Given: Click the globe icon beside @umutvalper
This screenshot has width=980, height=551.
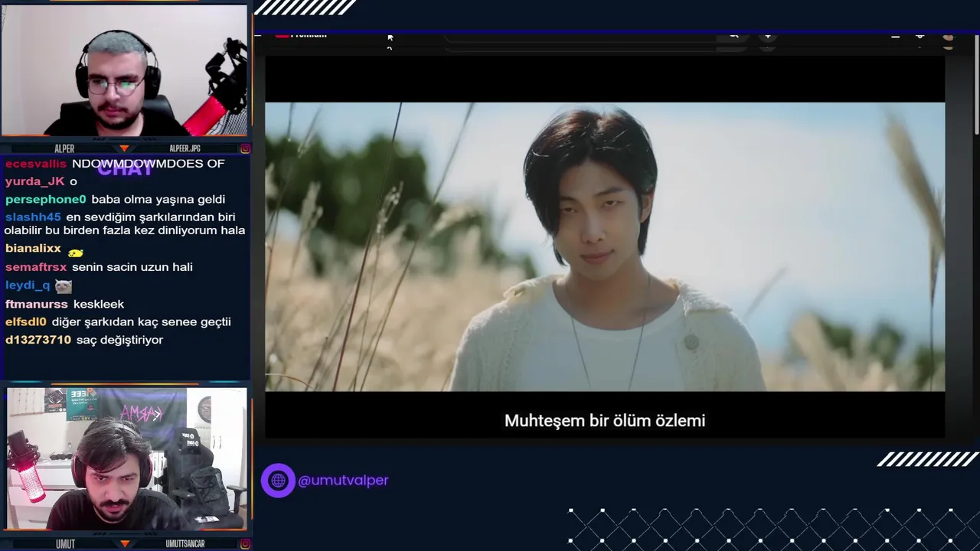Looking at the screenshot, I should [278, 481].
